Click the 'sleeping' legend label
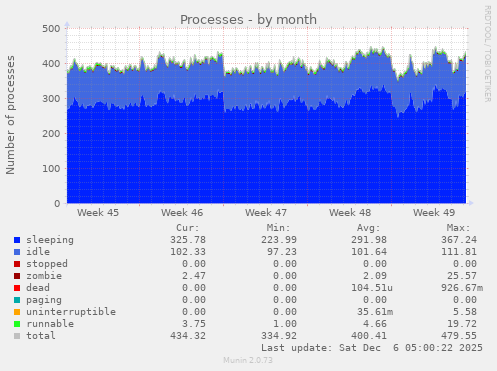Screen dimensions: 497x371 [50, 240]
